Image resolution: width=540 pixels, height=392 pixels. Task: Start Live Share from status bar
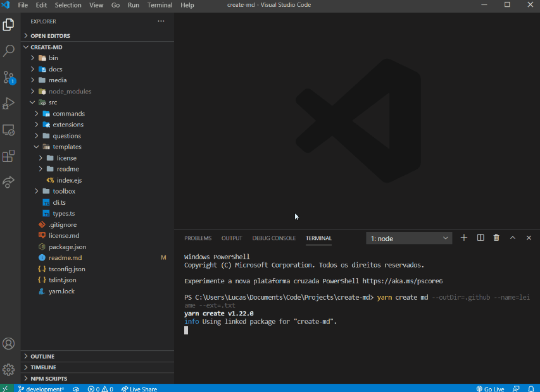[139, 389]
